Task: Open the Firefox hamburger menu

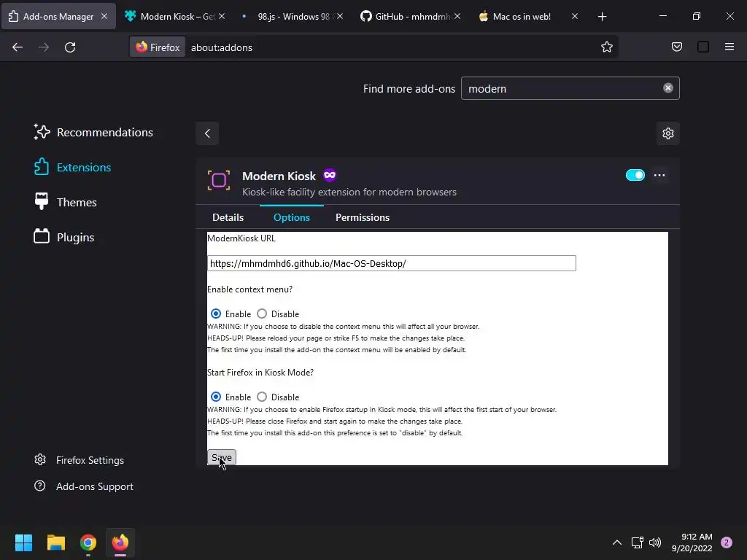Action: click(729, 47)
